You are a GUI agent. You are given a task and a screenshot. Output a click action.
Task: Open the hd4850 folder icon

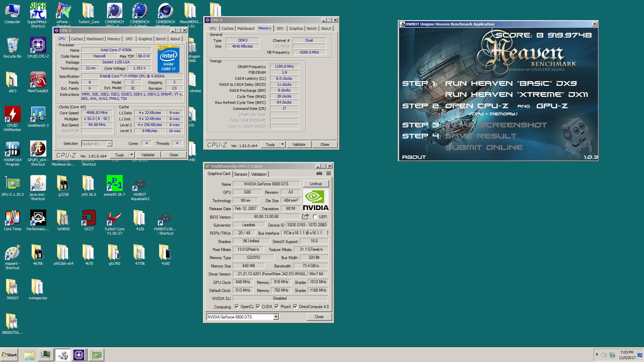pos(63,220)
